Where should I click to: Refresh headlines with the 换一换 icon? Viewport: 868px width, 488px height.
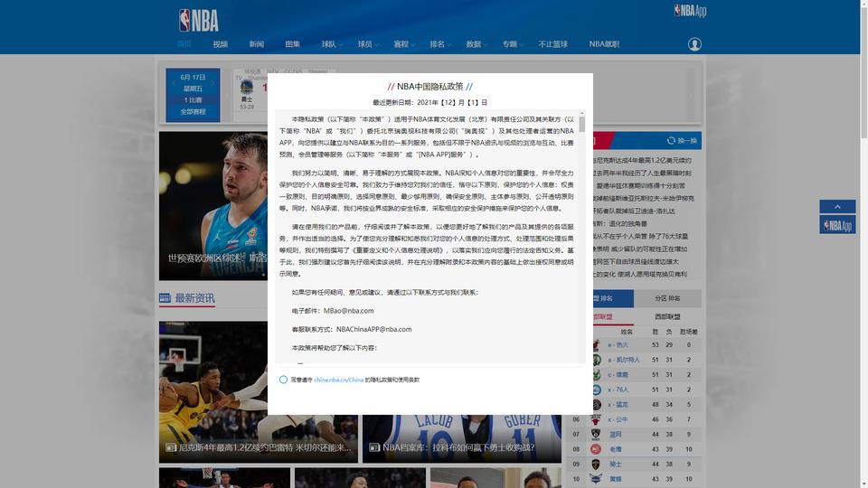(671, 141)
